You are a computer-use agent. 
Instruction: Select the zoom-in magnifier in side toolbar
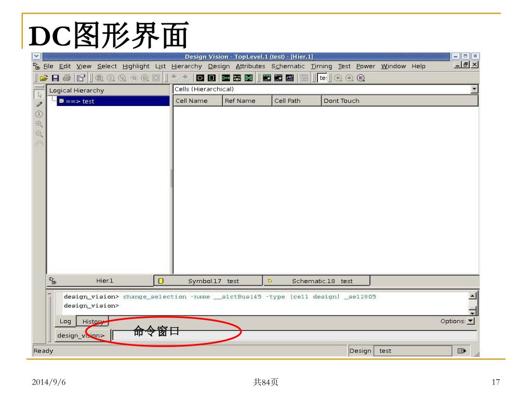point(39,124)
